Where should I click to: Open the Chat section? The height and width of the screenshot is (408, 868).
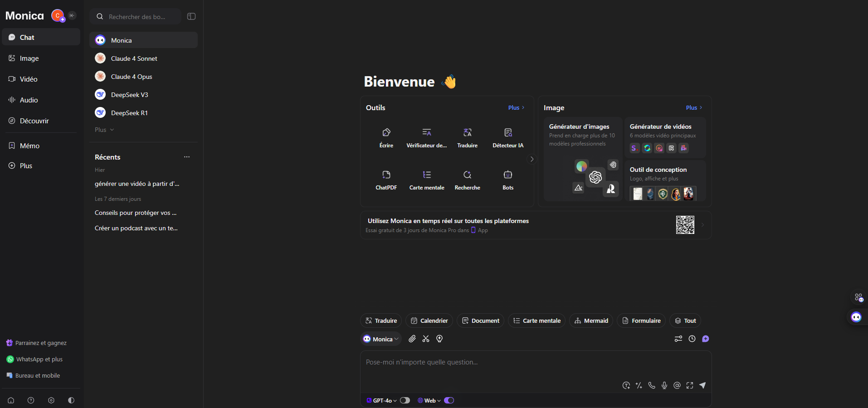tap(41, 37)
